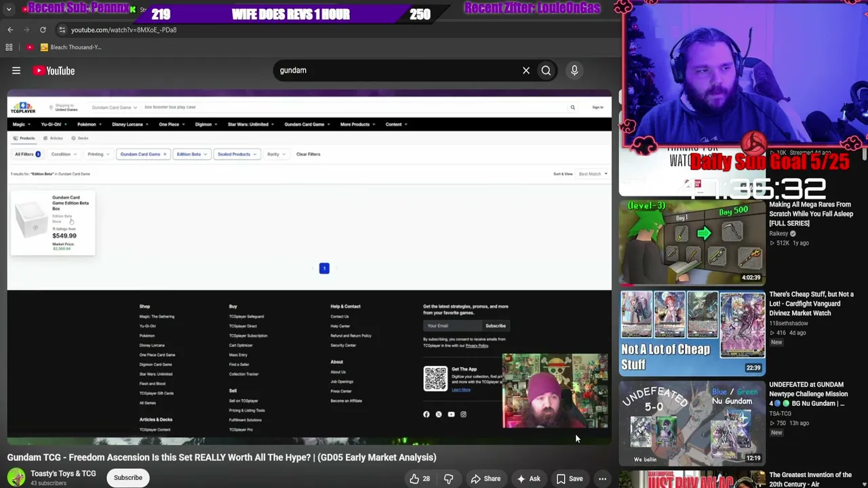Click the TCGplayer search magnifier in the video

tap(572, 107)
